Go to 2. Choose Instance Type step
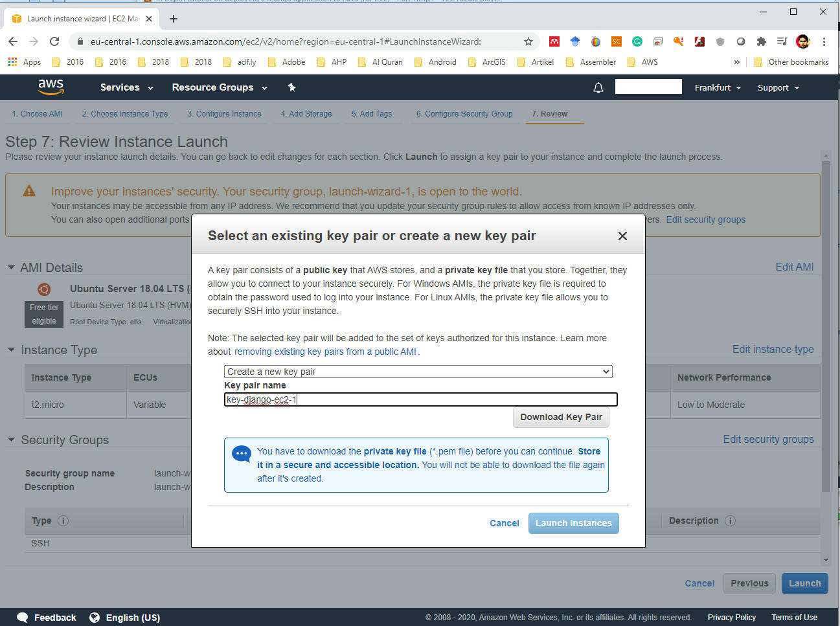Viewport: 840px width, 626px height. coord(124,113)
